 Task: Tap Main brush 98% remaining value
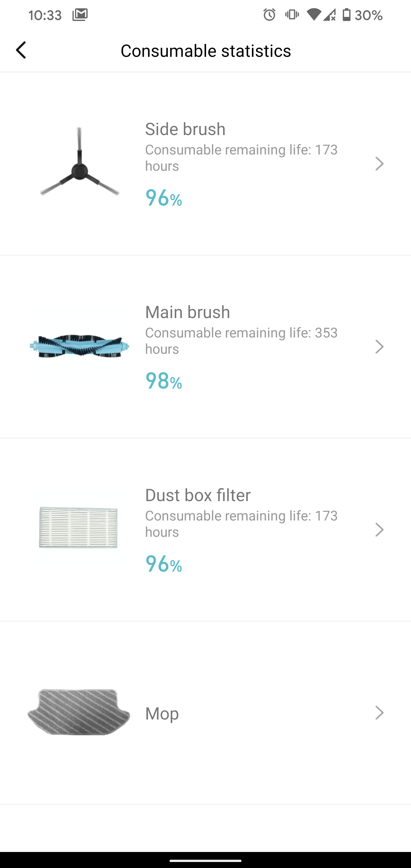(164, 381)
